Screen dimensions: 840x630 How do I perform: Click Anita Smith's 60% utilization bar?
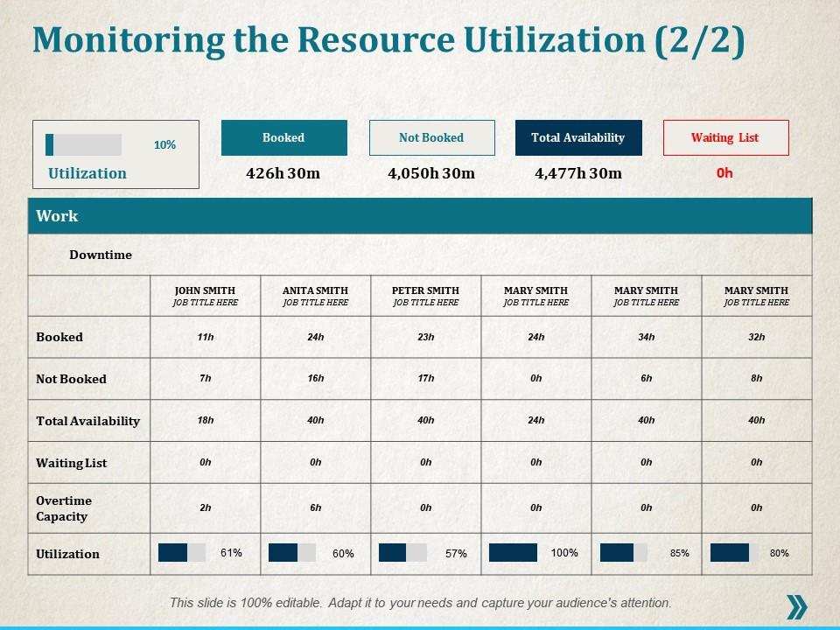[292, 553]
